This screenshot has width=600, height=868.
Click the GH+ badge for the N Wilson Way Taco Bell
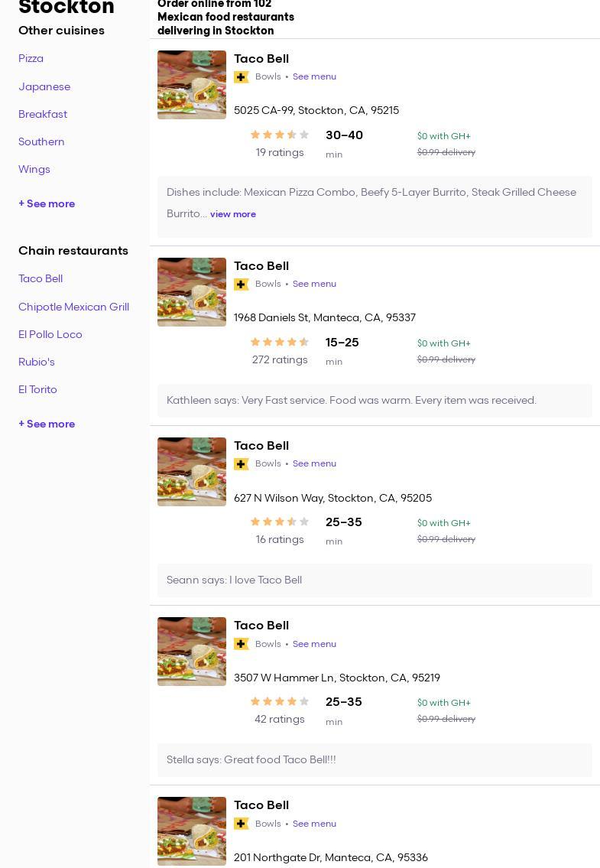242,464
